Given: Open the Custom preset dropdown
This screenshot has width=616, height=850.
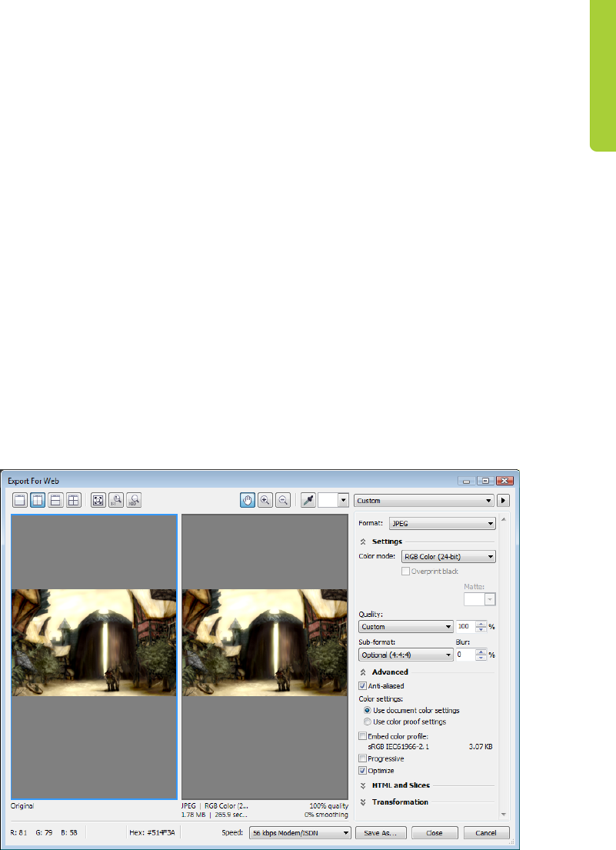Looking at the screenshot, I should [424, 500].
